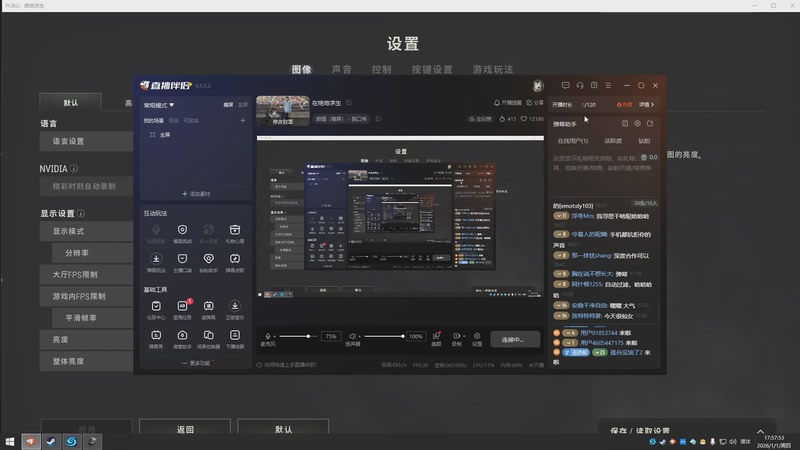Switch to 控制 tab in game settings
800x450 pixels.
click(381, 69)
